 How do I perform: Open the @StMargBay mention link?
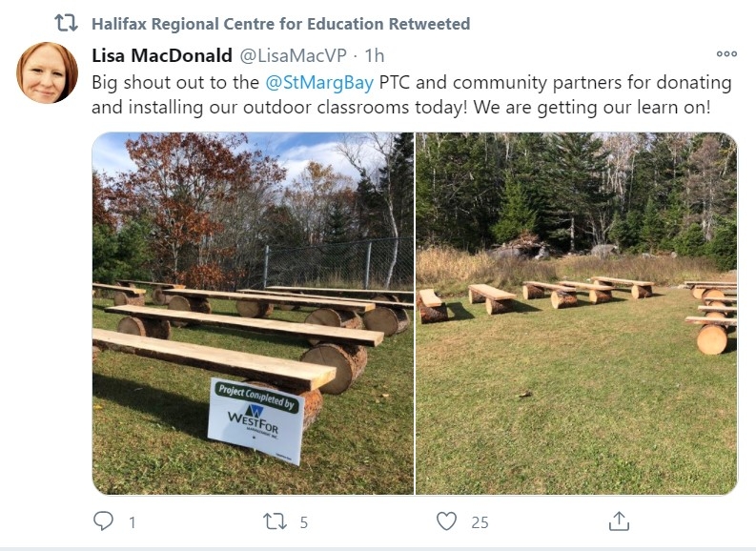click(319, 82)
